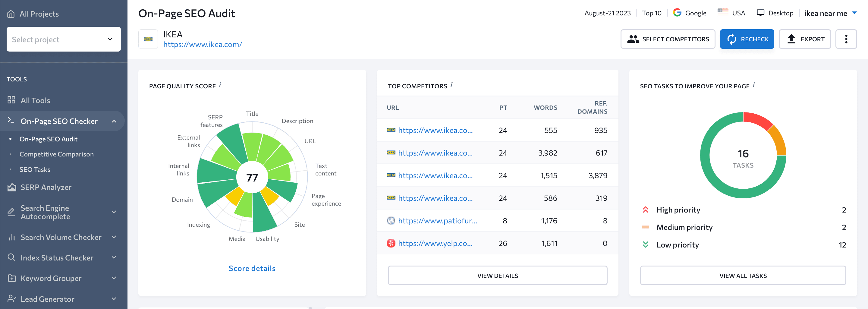This screenshot has height=309, width=868.
Task: Click the Google logo icon
Action: [677, 13]
